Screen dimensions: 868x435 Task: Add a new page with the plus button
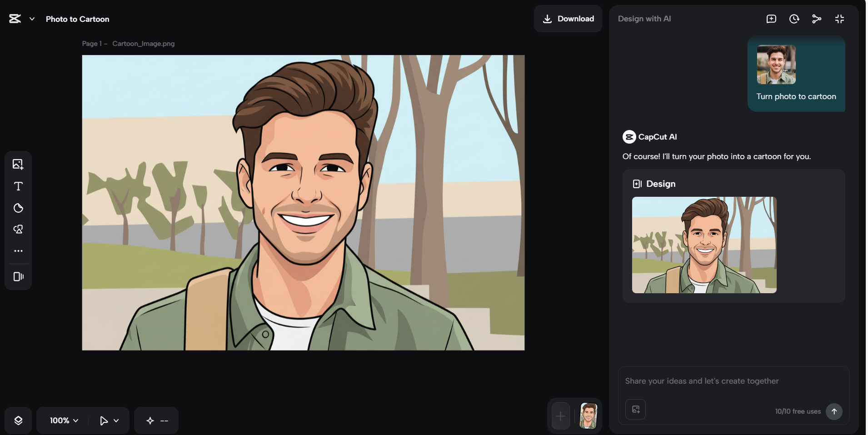click(561, 416)
